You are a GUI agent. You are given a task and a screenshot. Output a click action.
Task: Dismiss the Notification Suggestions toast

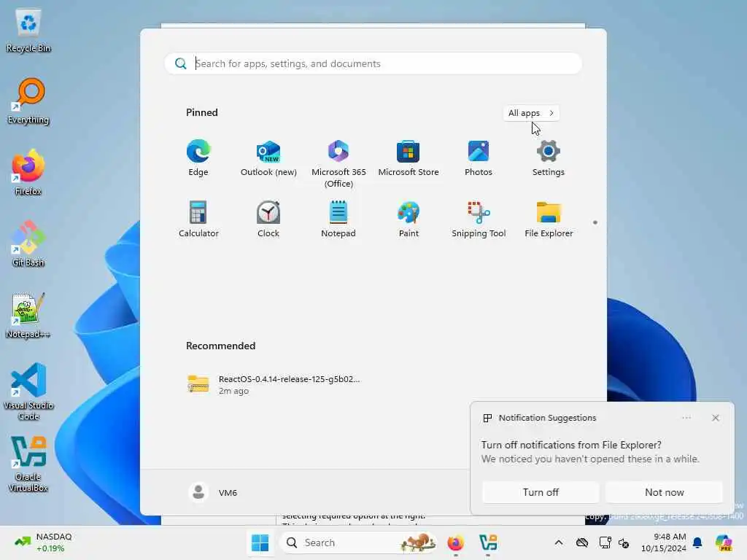(x=716, y=418)
